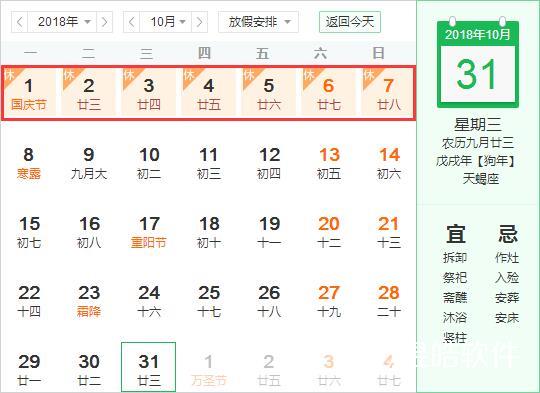Go to previous year arrow
The image size is (540, 393).
click(20, 22)
